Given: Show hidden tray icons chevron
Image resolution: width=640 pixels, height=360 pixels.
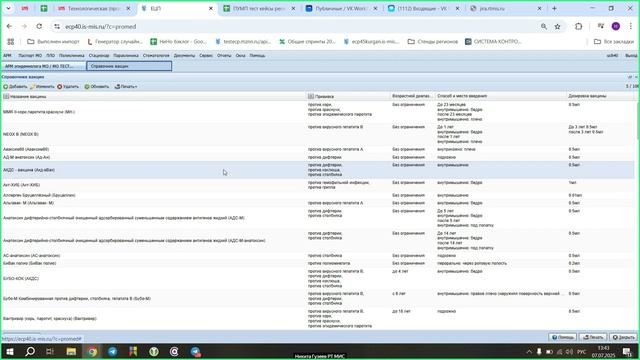Looking at the screenshot, I should point(529,351).
